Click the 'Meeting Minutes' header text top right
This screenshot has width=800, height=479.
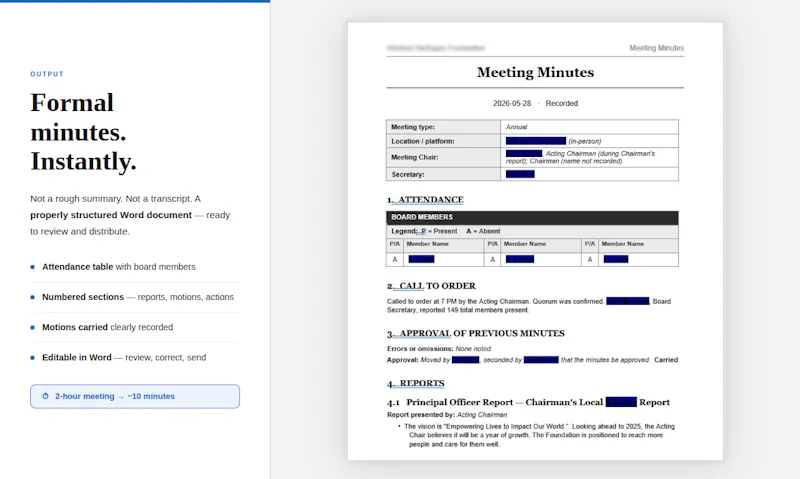coord(656,48)
